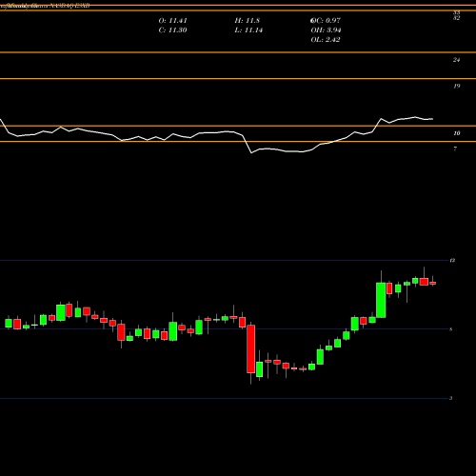
Task: Click the 10 level label on indicator axis
Action: click(x=456, y=133)
